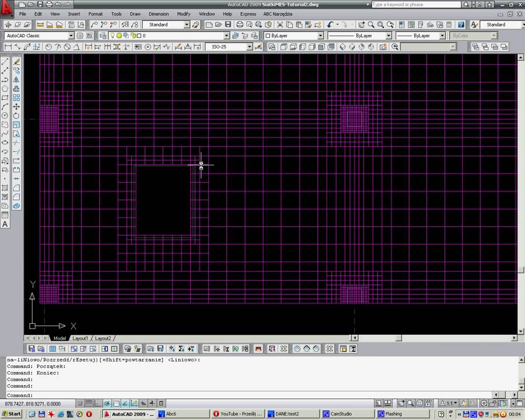Open the Format menu
Screen dimensions: 525x420
(x=96, y=14)
